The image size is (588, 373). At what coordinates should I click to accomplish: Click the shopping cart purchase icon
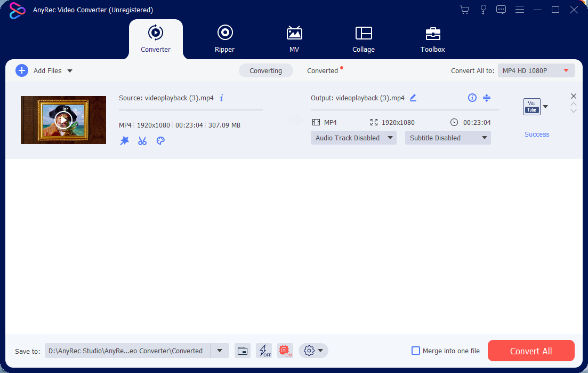(464, 10)
